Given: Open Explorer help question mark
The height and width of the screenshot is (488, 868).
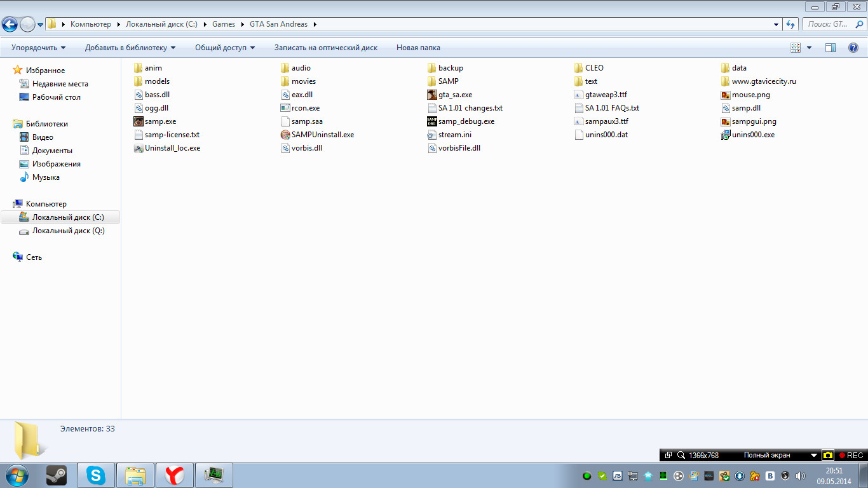Looking at the screenshot, I should pos(853,48).
